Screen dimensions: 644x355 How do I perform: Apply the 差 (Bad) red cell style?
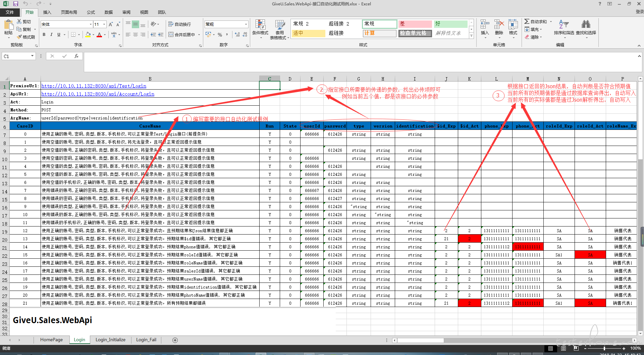coord(415,24)
